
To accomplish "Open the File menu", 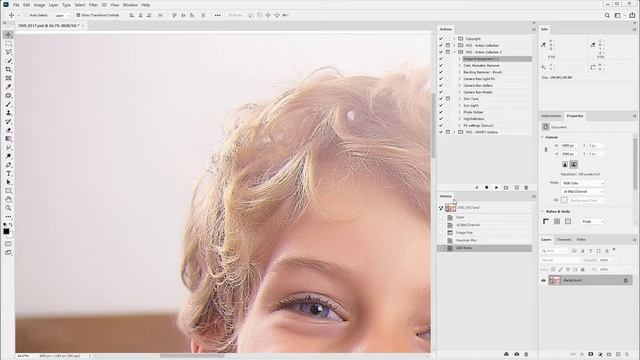I will coord(16,5).
